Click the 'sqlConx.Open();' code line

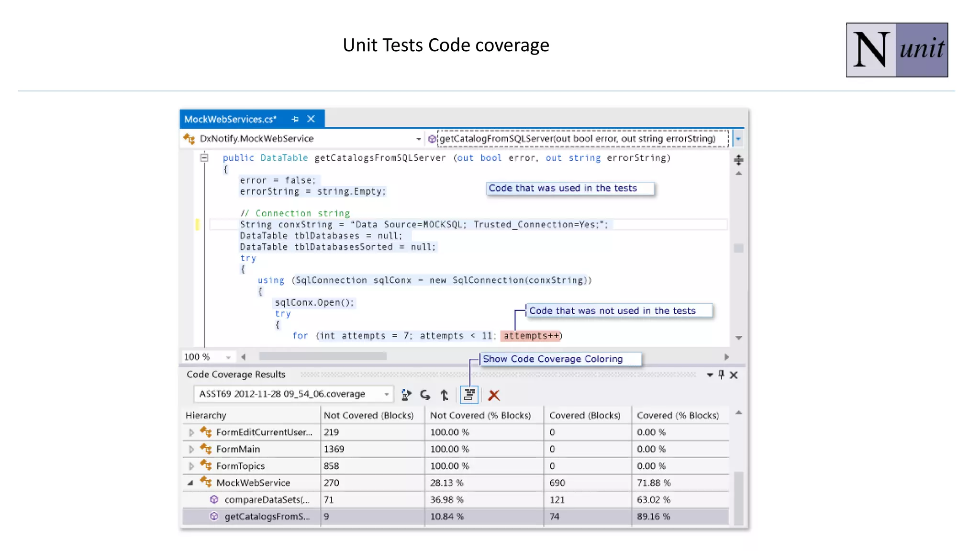tap(314, 302)
